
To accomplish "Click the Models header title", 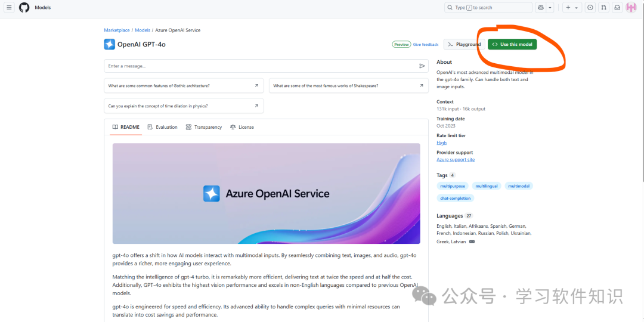I will 43,7.
